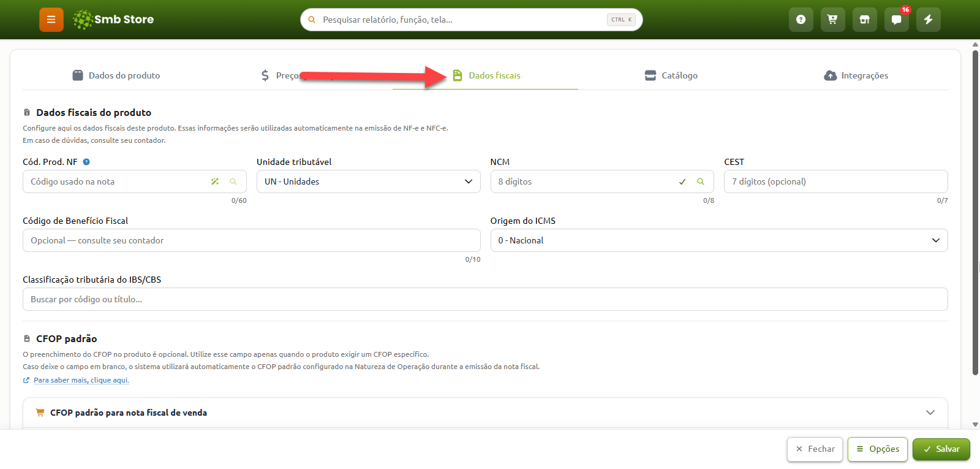The image size is (980, 469).
Task: Select the Dados fiscais tab
Action: (x=486, y=75)
